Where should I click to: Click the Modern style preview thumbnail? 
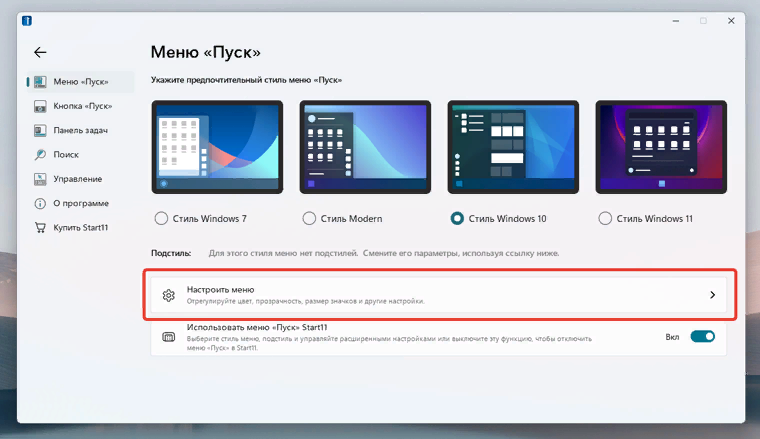tap(365, 147)
